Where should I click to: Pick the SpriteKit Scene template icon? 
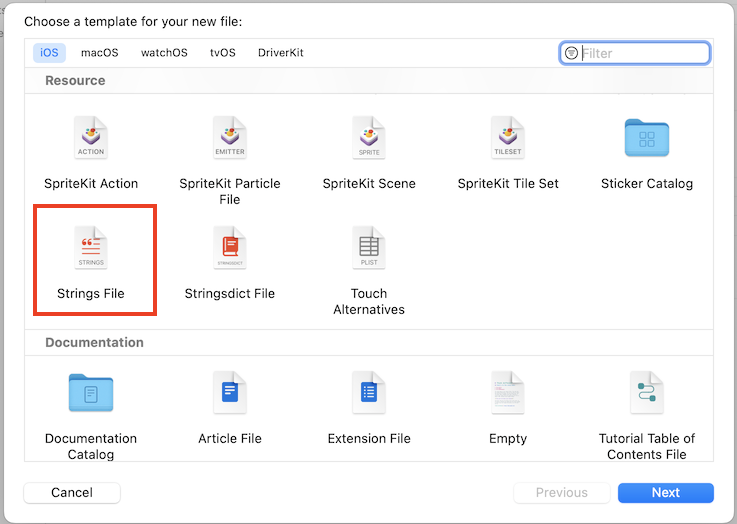pyautogui.click(x=369, y=138)
